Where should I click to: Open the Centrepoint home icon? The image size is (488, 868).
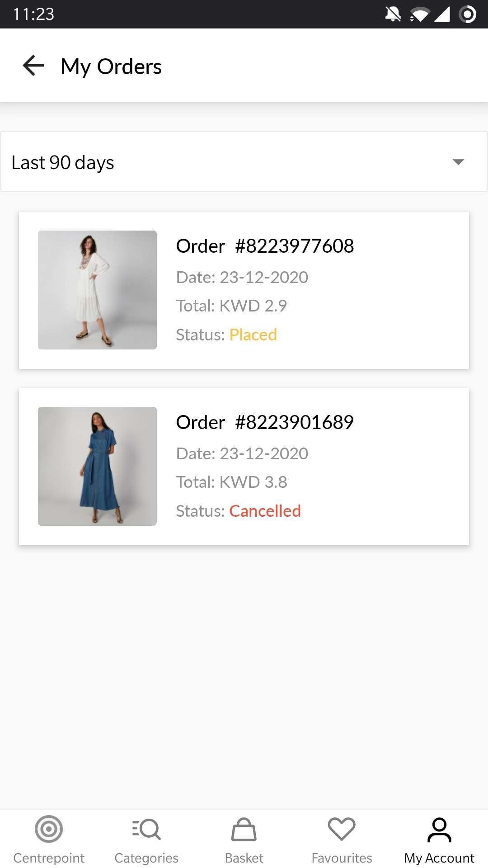coord(49,829)
